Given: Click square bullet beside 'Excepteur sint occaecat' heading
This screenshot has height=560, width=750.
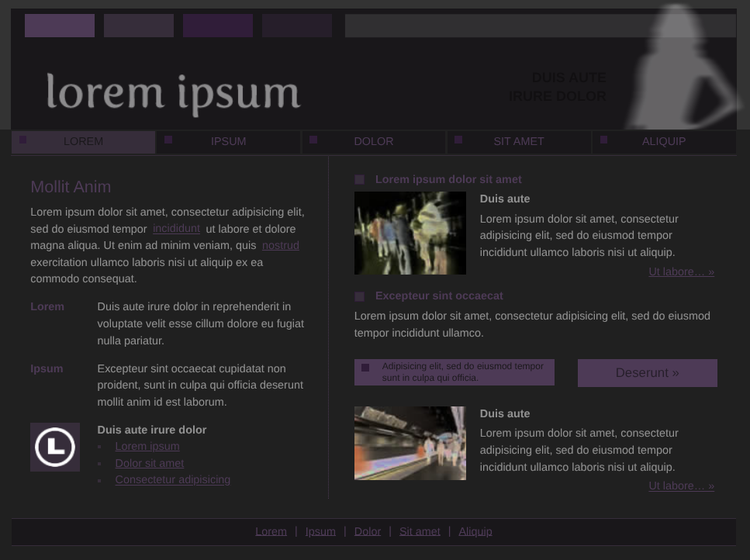Looking at the screenshot, I should 359,296.
